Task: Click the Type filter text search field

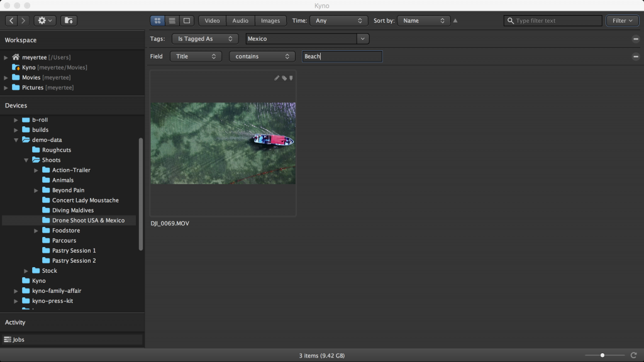Action: (x=553, y=20)
